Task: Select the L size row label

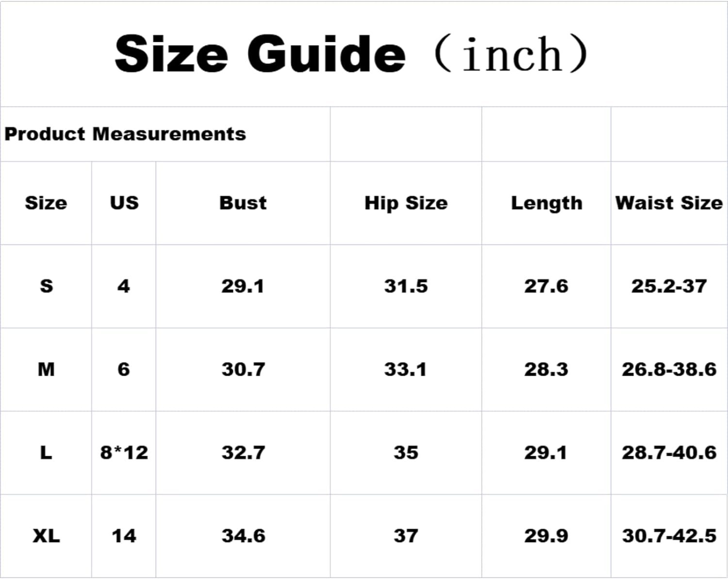Action: click(x=46, y=453)
